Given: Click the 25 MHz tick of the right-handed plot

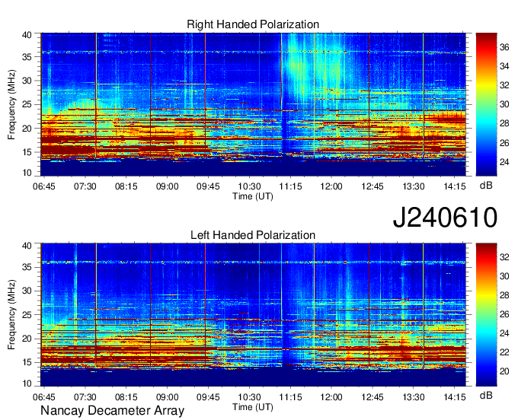Looking at the screenshot, I should [x=27, y=104].
